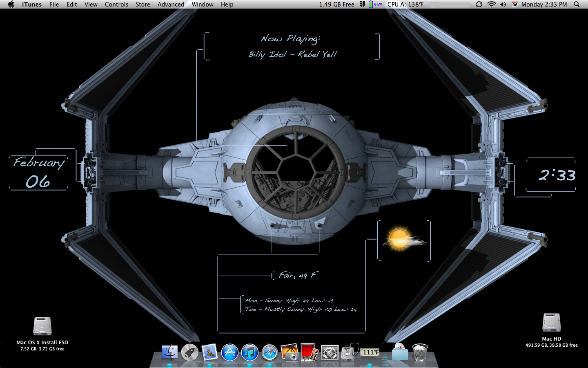Click the Monday 2:33 PM clock
Viewport: 588px width, 368px height.
(x=544, y=4)
